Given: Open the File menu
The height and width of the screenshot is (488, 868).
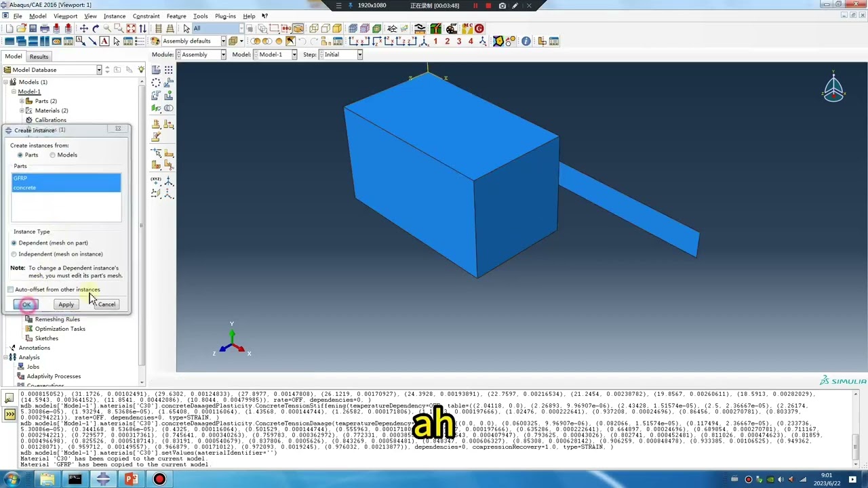Looking at the screenshot, I should (18, 16).
